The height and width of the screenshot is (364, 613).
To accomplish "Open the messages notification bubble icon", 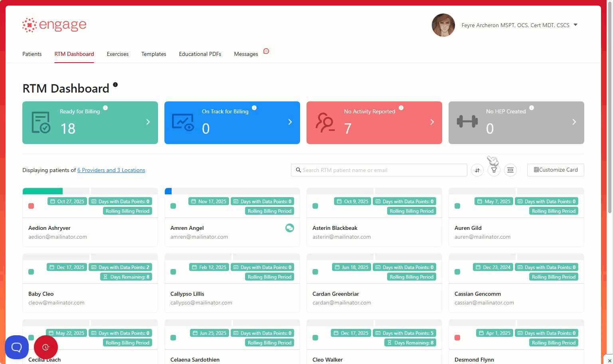I will pyautogui.click(x=266, y=51).
